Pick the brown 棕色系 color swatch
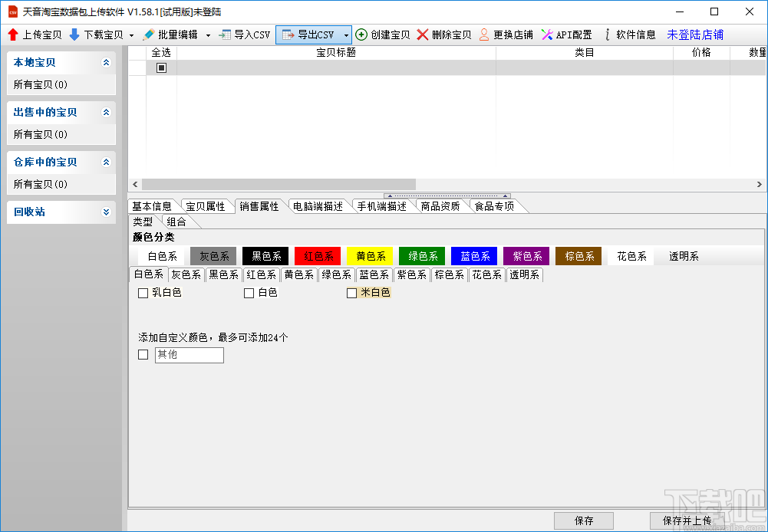 579,256
